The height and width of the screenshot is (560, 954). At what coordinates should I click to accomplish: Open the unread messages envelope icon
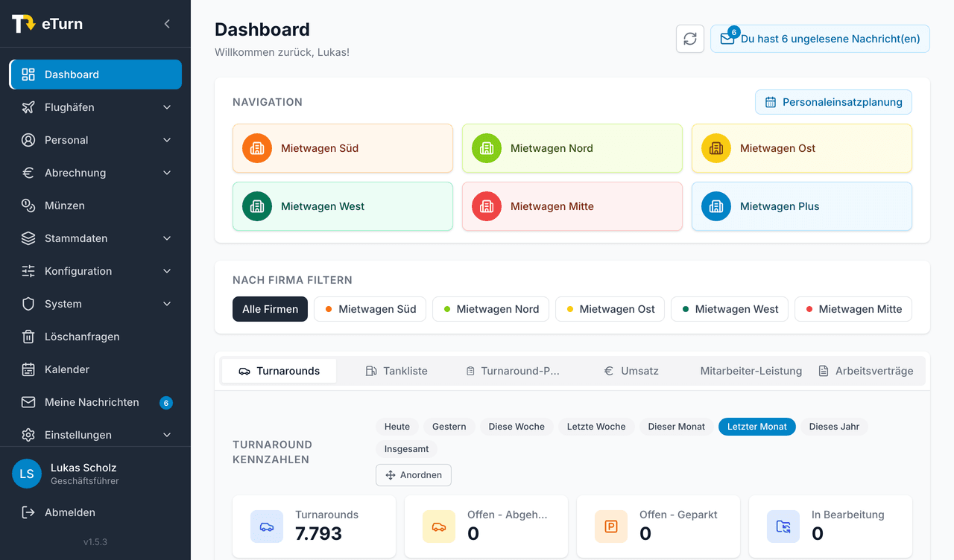[727, 39]
